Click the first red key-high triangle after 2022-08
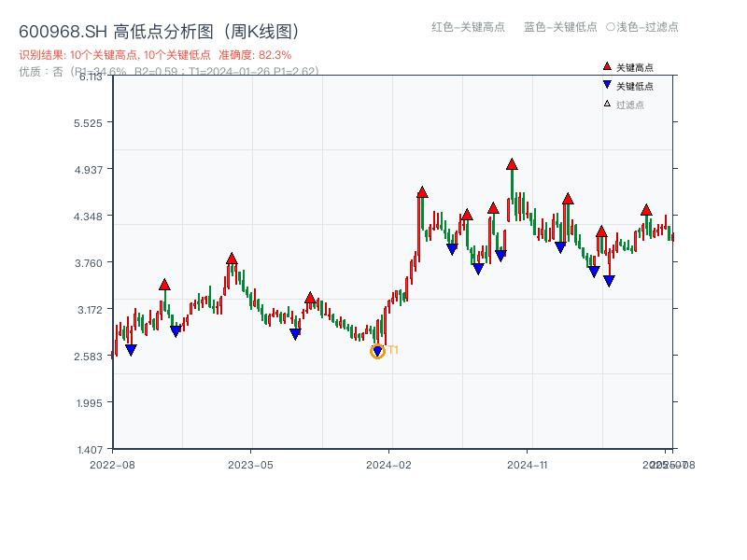The width and height of the screenshot is (747, 560). (x=164, y=285)
